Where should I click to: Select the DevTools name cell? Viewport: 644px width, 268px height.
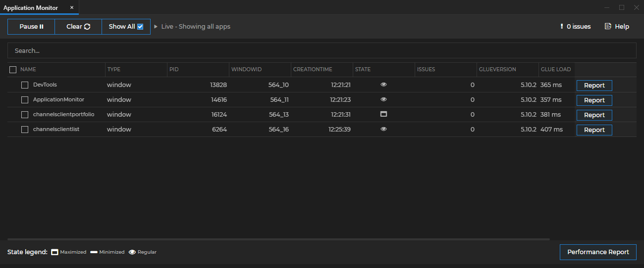point(45,85)
